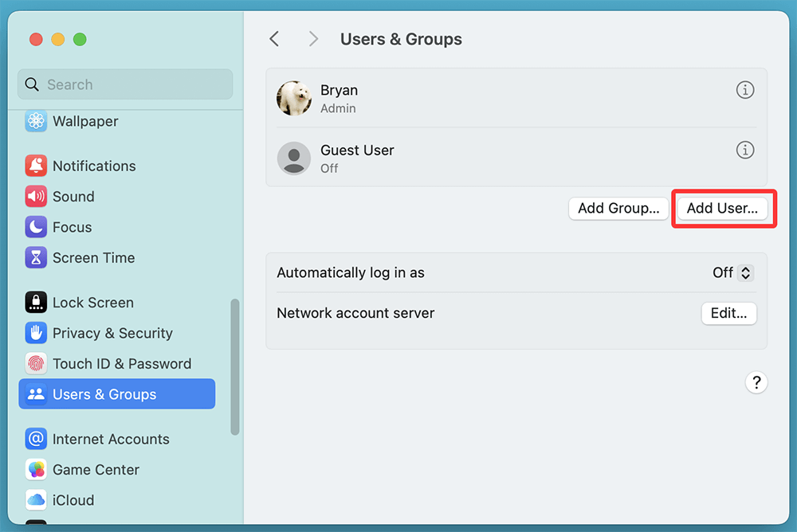Select Privacy & Security in sidebar
The height and width of the screenshot is (532, 797).
pyautogui.click(x=112, y=333)
